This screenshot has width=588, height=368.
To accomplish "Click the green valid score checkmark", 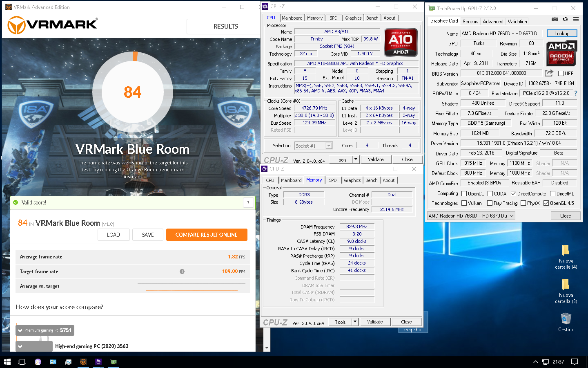I will coord(16,202).
